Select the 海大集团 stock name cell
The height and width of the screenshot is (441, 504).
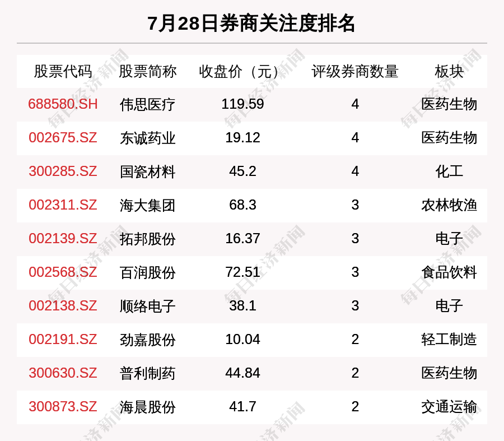coord(148,205)
